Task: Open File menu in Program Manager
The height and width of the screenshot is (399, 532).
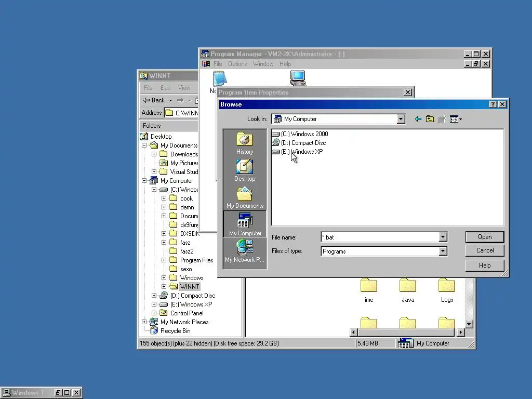Action: pos(218,64)
